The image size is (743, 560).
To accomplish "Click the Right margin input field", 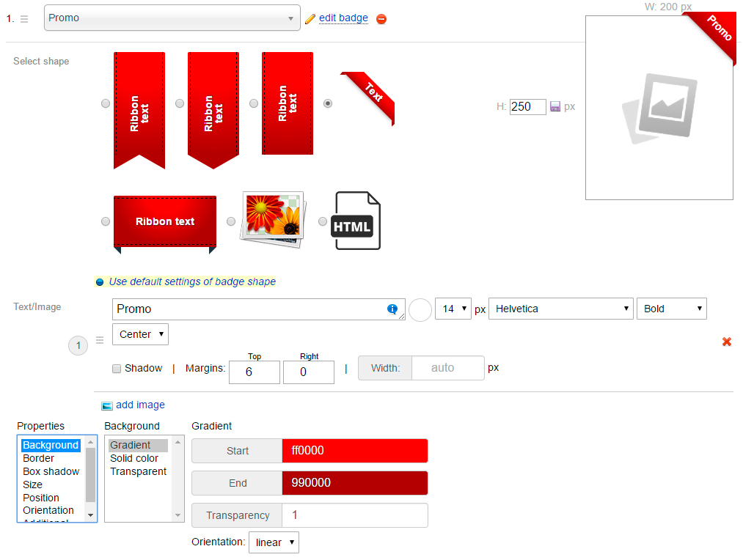I will tap(309, 372).
